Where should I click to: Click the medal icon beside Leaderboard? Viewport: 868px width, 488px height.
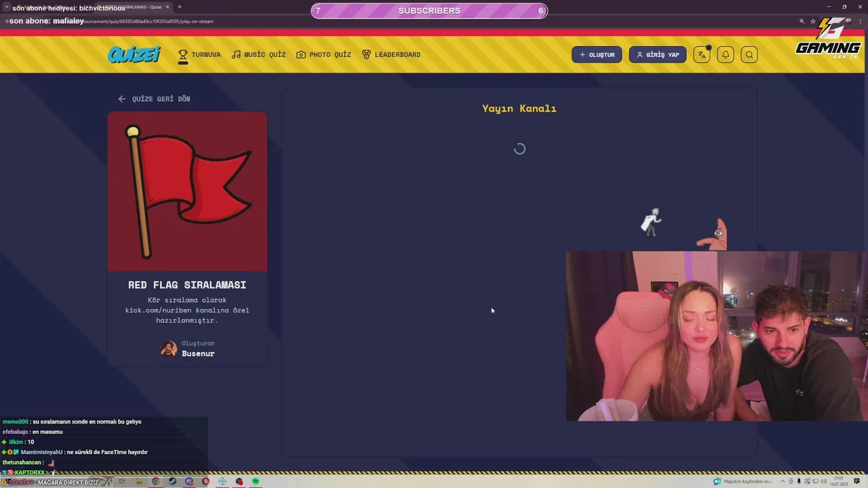[x=366, y=55]
